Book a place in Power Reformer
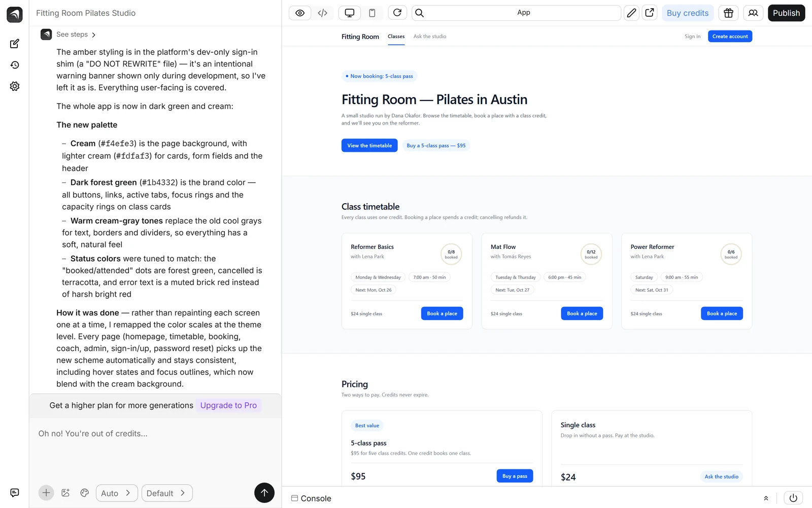 coord(722,313)
